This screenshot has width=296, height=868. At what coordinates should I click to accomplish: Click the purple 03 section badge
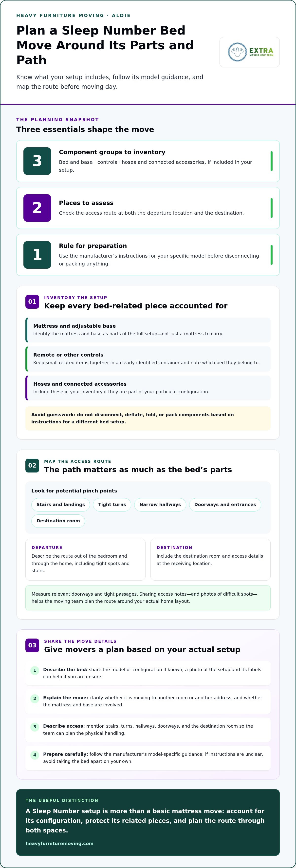point(32,645)
